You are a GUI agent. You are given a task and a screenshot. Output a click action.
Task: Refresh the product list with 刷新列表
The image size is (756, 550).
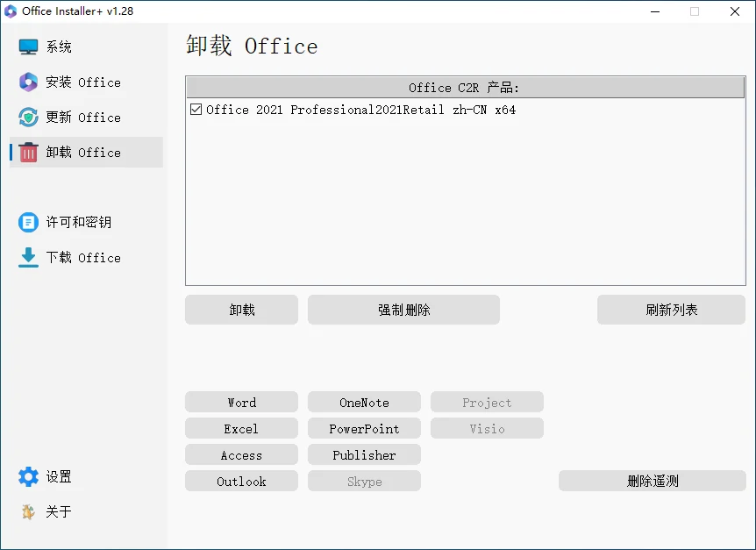671,309
